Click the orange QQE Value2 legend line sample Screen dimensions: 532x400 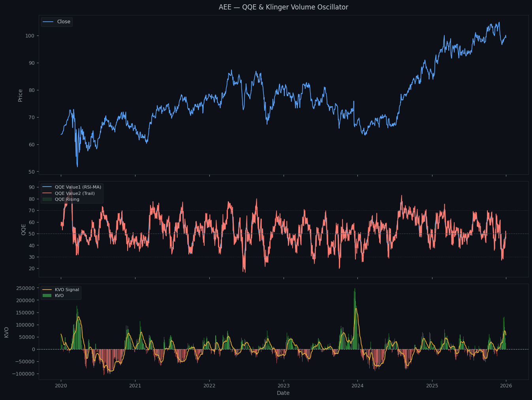pos(48,193)
